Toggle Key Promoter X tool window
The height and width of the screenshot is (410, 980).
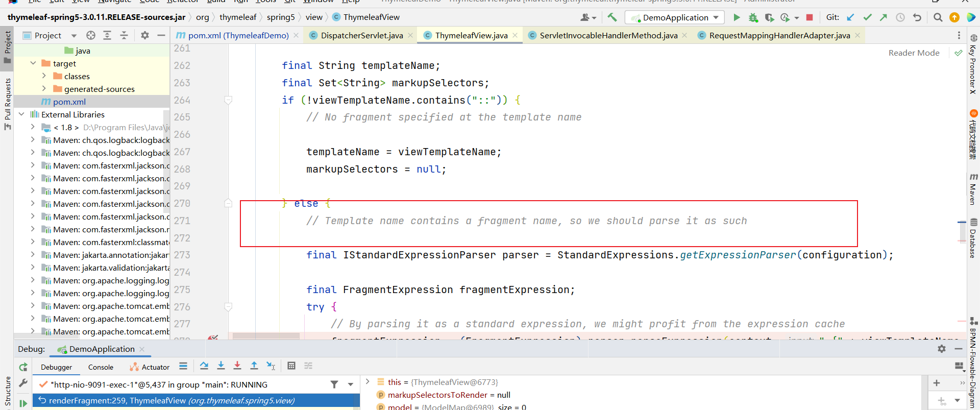click(973, 64)
